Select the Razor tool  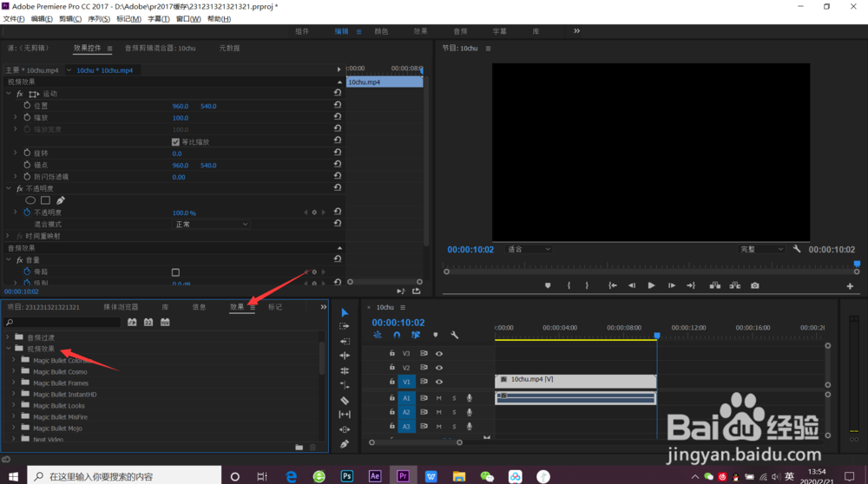click(x=345, y=400)
